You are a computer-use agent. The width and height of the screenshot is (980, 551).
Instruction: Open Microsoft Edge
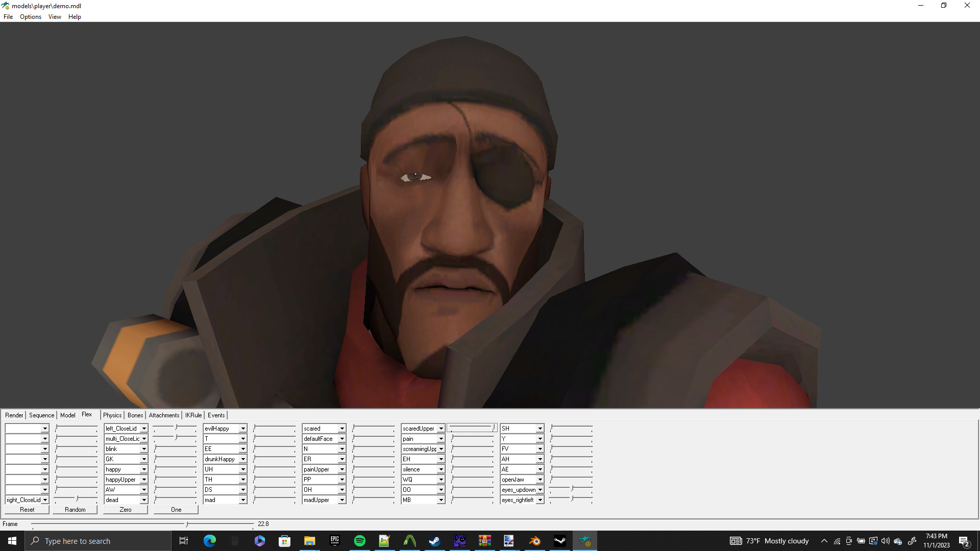(209, 540)
